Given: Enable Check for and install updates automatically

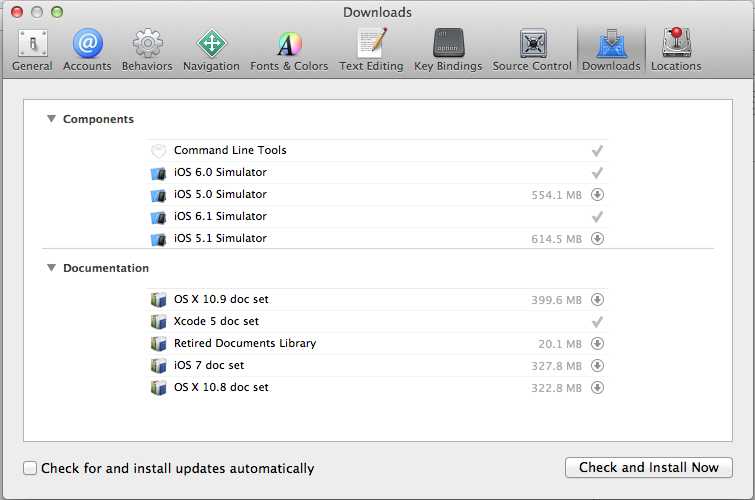Looking at the screenshot, I should 30,468.
